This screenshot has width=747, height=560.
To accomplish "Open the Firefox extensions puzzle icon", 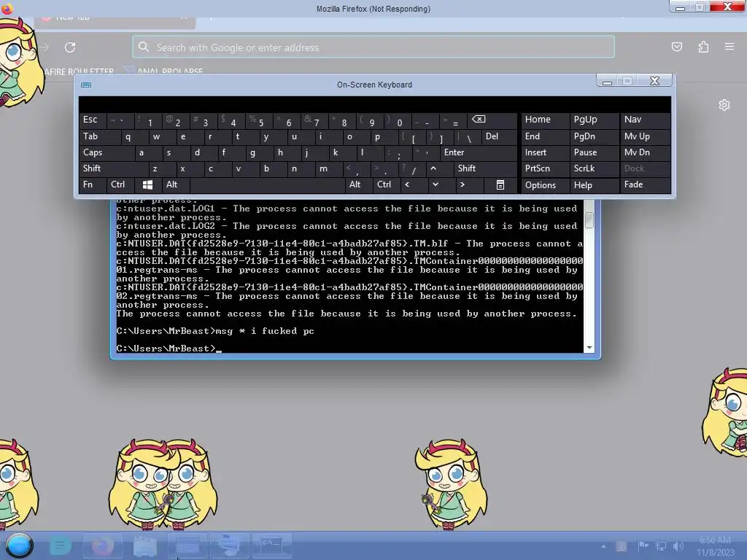I will (x=703, y=47).
